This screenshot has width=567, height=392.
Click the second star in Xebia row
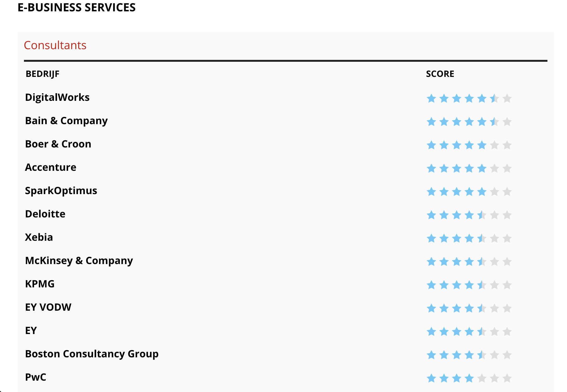444,239
